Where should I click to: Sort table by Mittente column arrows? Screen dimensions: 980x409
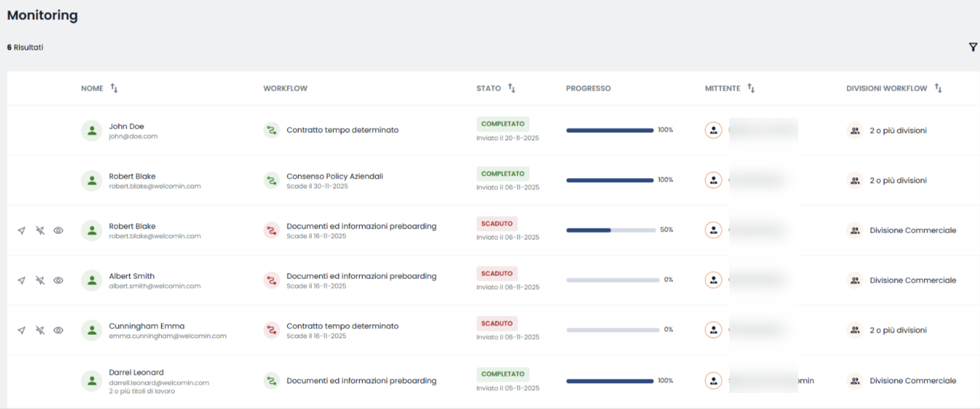751,89
